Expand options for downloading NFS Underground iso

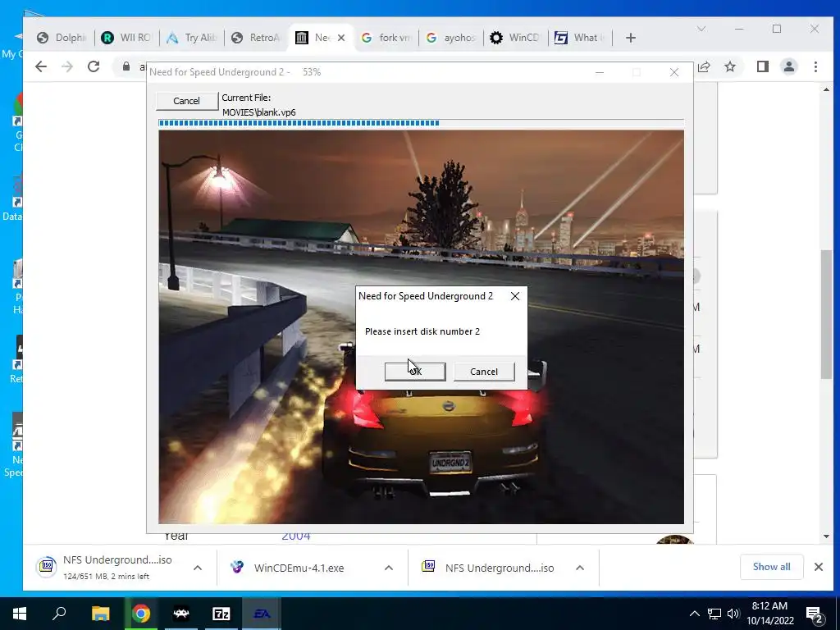click(x=198, y=568)
